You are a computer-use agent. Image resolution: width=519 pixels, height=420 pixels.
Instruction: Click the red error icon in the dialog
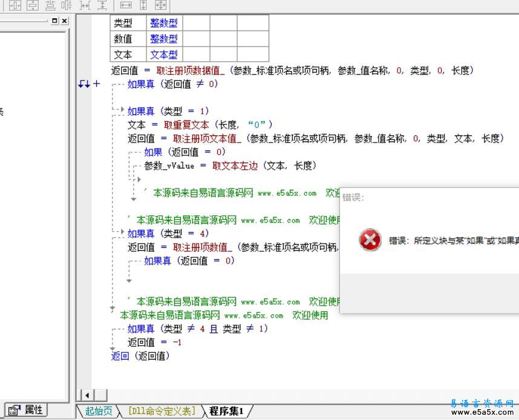[x=369, y=239]
